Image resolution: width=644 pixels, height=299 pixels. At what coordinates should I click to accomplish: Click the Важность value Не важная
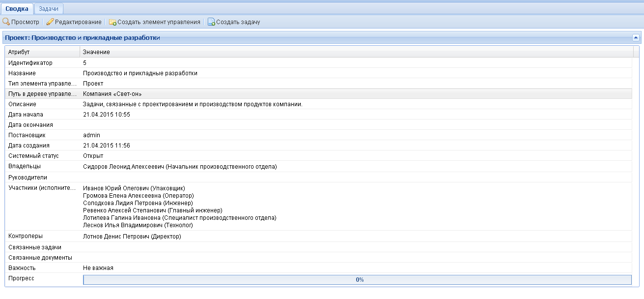[98, 268]
